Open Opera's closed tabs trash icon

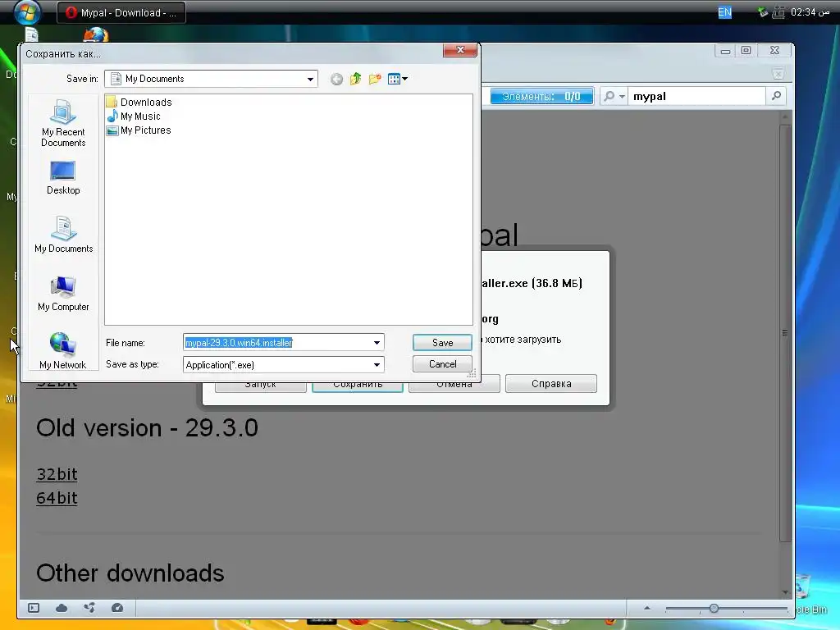tap(778, 73)
